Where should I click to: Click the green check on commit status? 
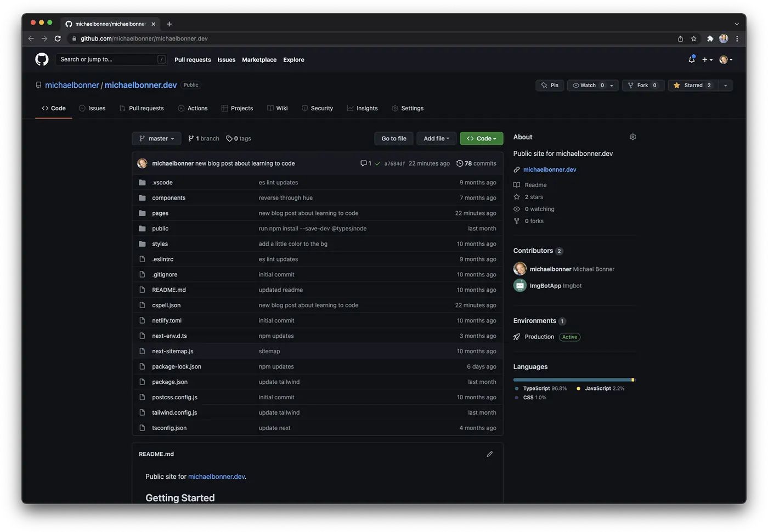377,163
